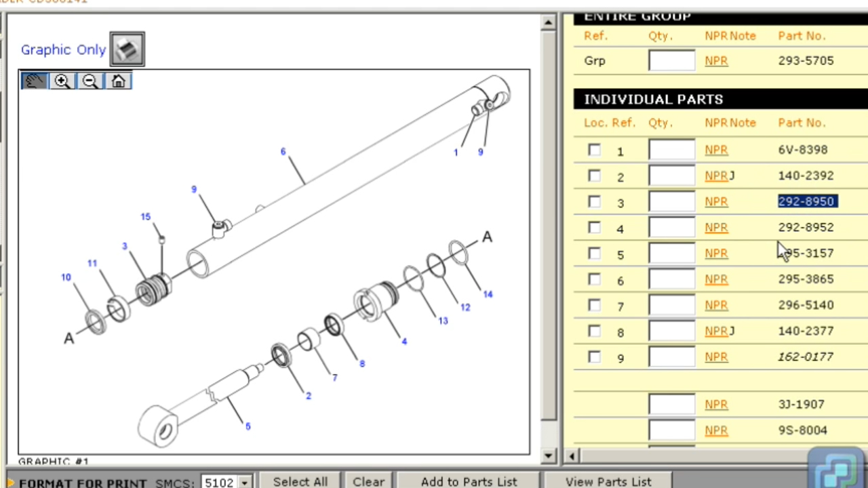Viewport: 868px width, 488px height.
Task: Click quantity field for part 295-3865
Action: click(x=671, y=279)
